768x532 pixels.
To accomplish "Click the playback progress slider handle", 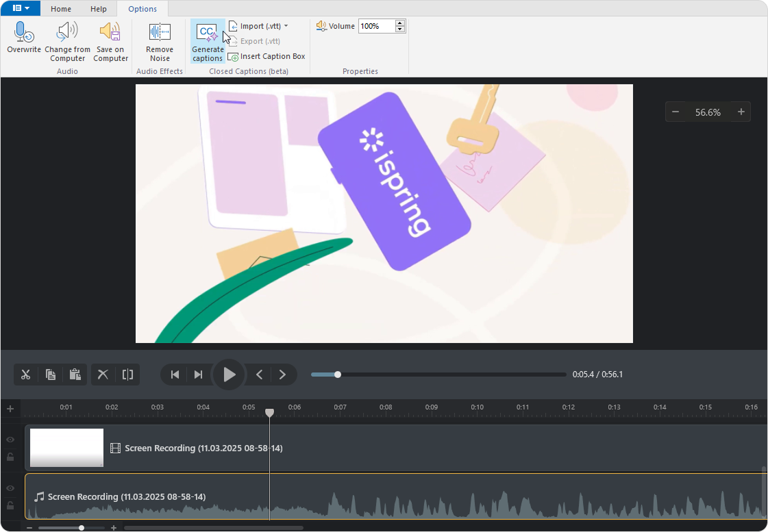I will (338, 375).
